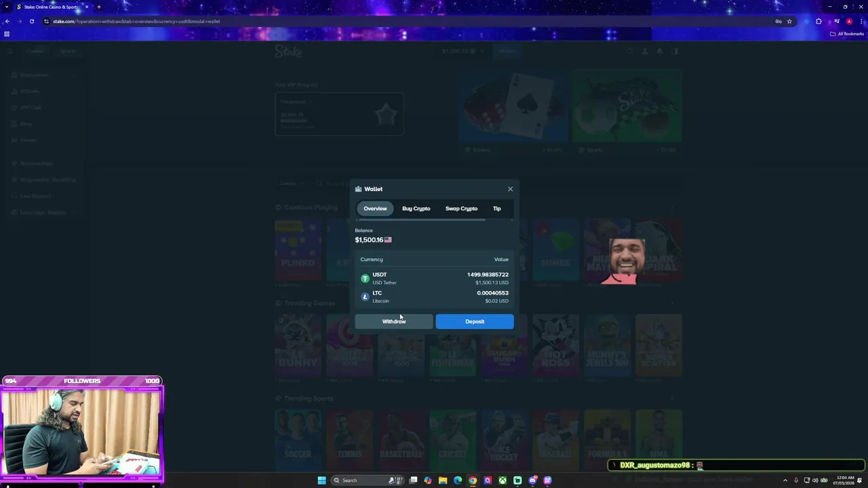Click the LTC Litecoin coin icon
Image resolution: width=868 pixels, height=488 pixels.
pyautogui.click(x=365, y=297)
